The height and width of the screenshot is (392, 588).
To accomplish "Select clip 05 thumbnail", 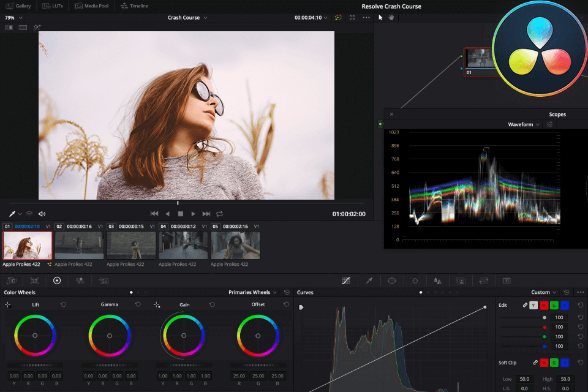I will (235, 246).
